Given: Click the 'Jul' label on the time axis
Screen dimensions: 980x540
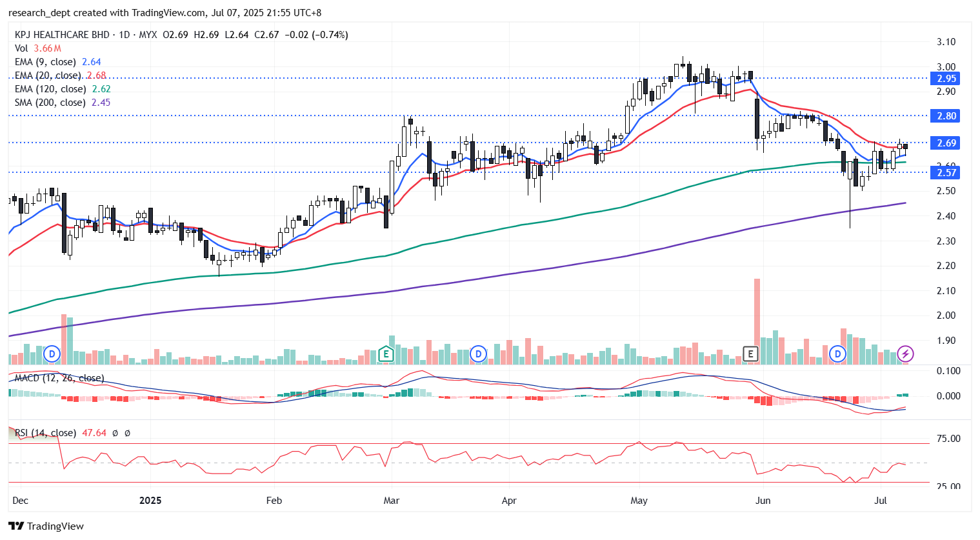Looking at the screenshot, I should tap(881, 501).
